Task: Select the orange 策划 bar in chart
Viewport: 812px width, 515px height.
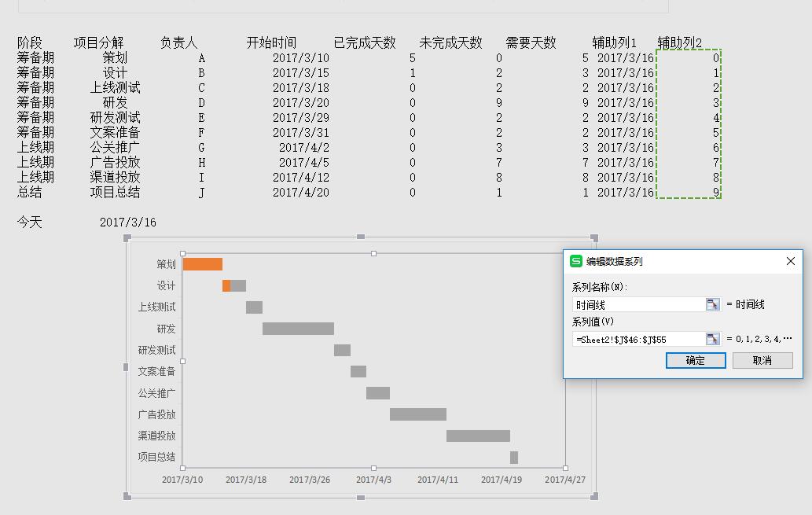Action: tap(203, 264)
